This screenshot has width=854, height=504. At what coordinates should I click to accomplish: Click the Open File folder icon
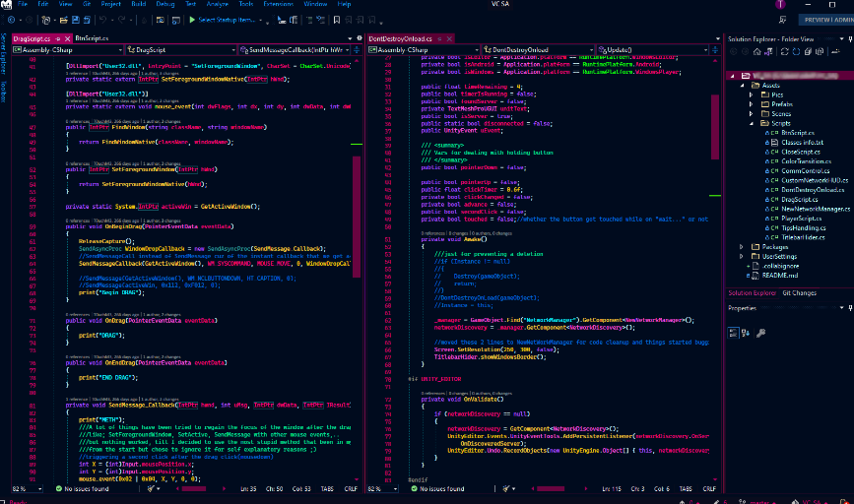pyautogui.click(x=64, y=20)
